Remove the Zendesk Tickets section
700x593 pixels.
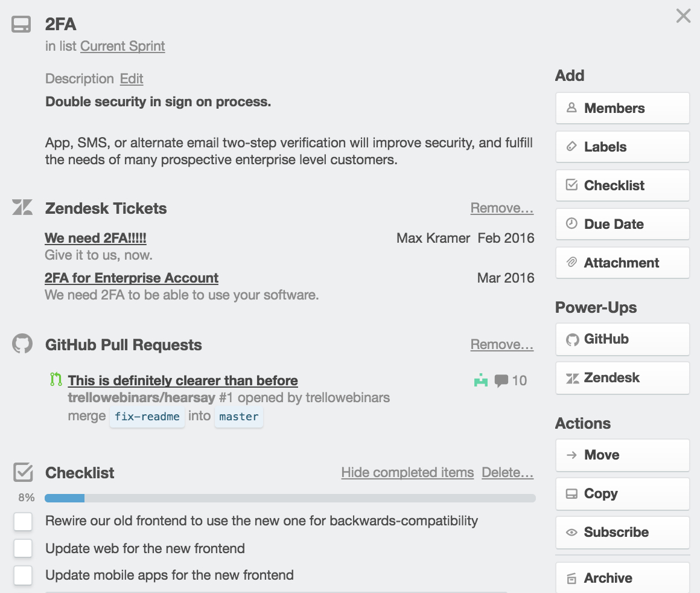point(502,208)
